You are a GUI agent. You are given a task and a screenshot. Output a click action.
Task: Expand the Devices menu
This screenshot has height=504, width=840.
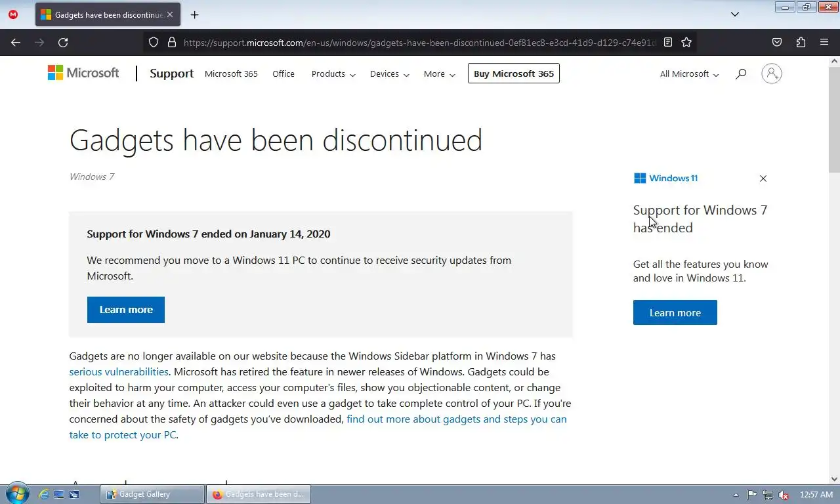(389, 73)
